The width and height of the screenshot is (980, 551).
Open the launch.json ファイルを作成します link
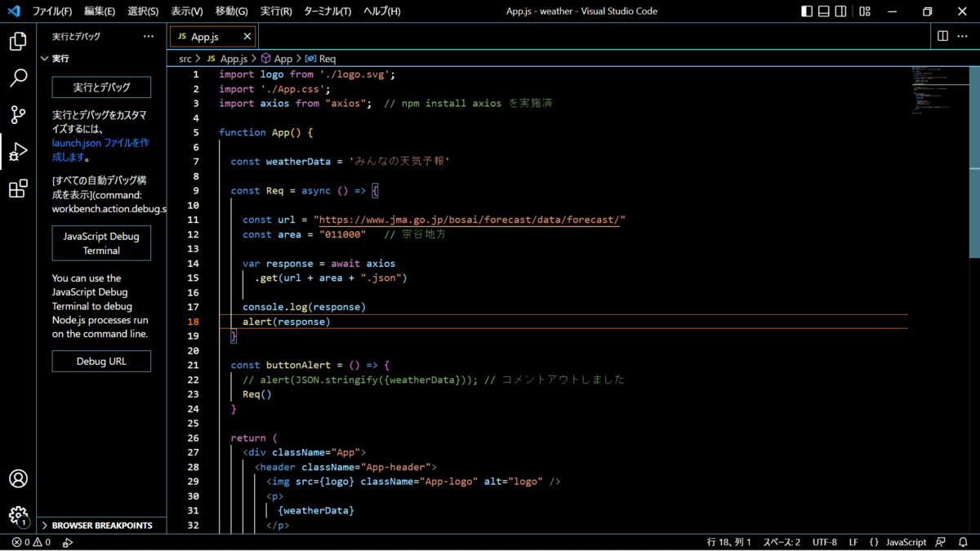pos(100,149)
